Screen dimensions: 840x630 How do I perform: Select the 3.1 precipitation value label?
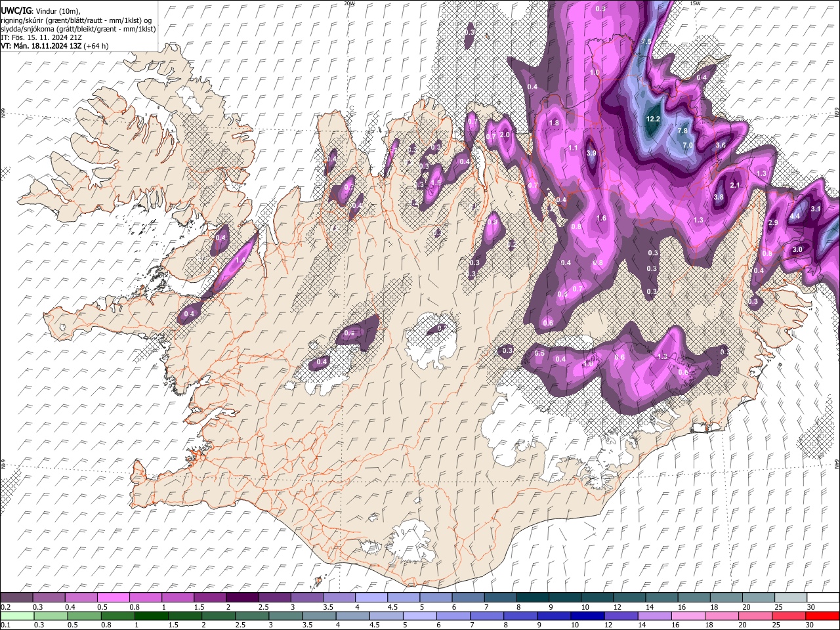(x=816, y=209)
